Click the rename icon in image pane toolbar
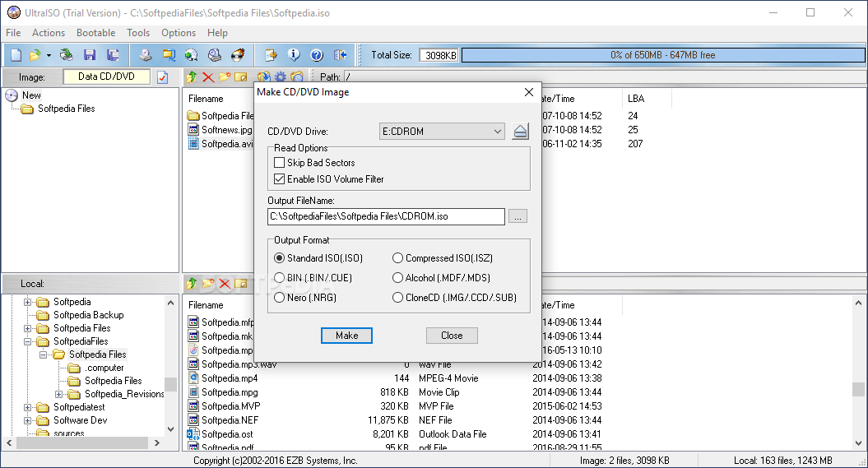Viewport: 868px width, 468px height. (x=241, y=76)
